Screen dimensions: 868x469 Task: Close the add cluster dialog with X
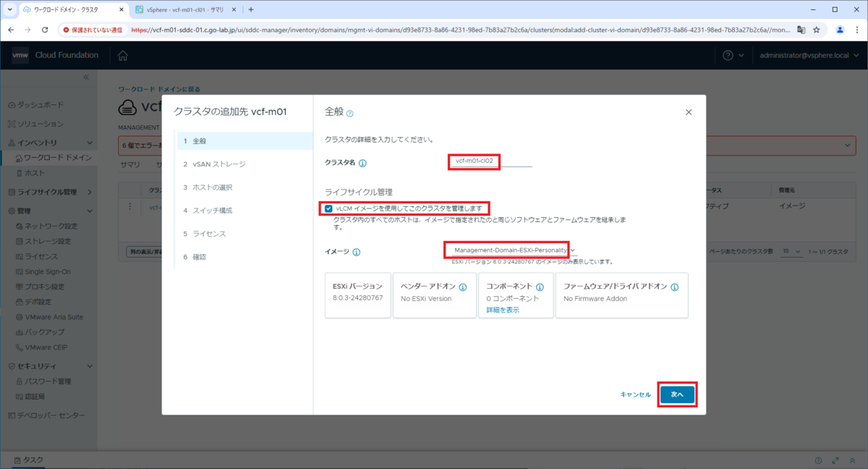pos(689,112)
